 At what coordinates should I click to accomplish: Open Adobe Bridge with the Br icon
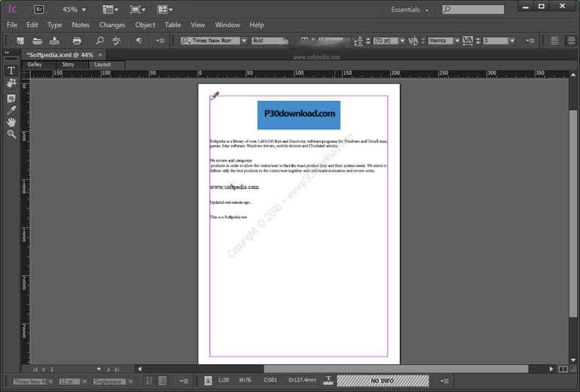point(40,10)
